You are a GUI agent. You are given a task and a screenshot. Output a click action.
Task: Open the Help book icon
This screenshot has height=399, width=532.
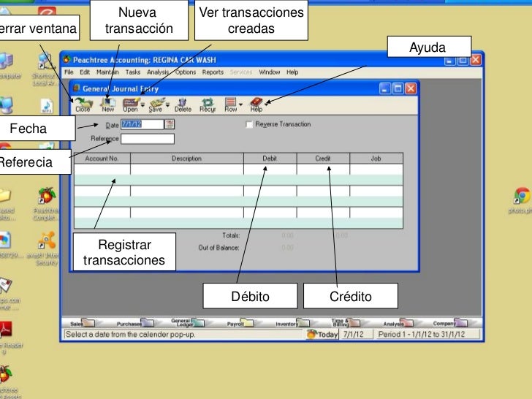[x=256, y=104]
